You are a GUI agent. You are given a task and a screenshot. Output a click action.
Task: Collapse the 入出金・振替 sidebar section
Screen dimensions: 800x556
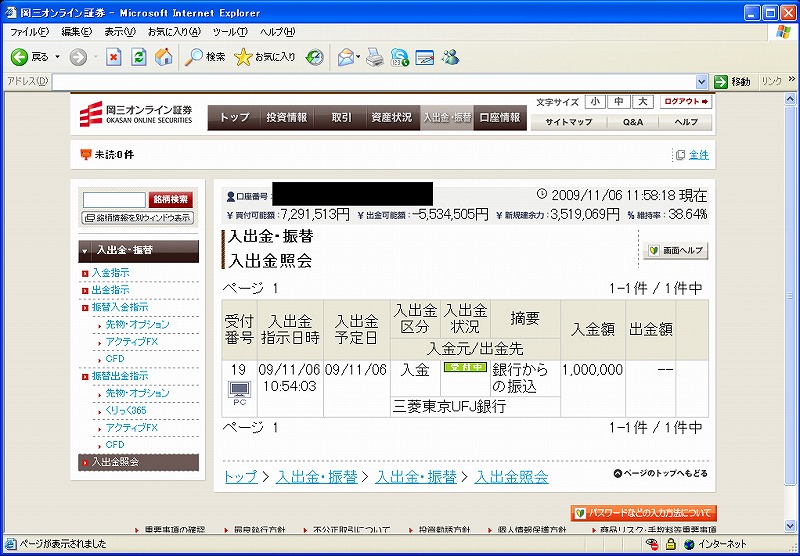[85, 251]
